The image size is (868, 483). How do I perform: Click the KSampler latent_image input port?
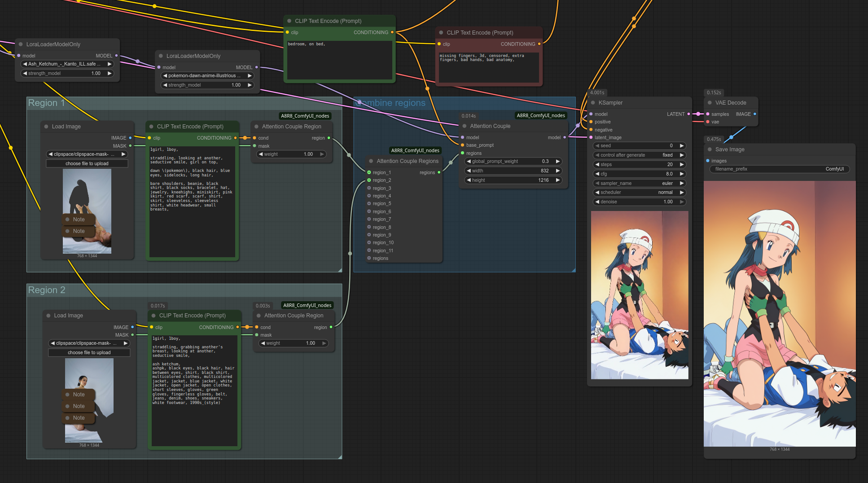pyautogui.click(x=591, y=137)
